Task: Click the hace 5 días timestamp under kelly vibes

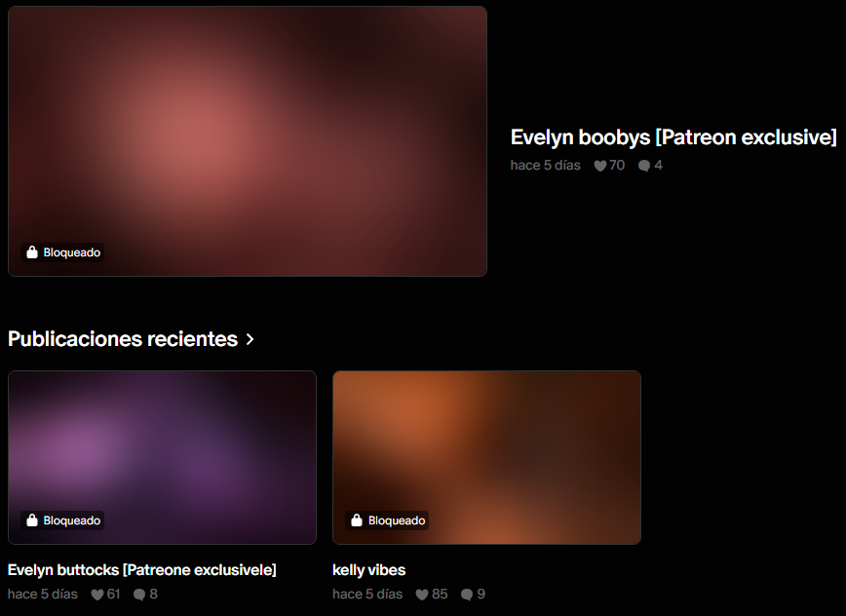Action: pos(367,594)
